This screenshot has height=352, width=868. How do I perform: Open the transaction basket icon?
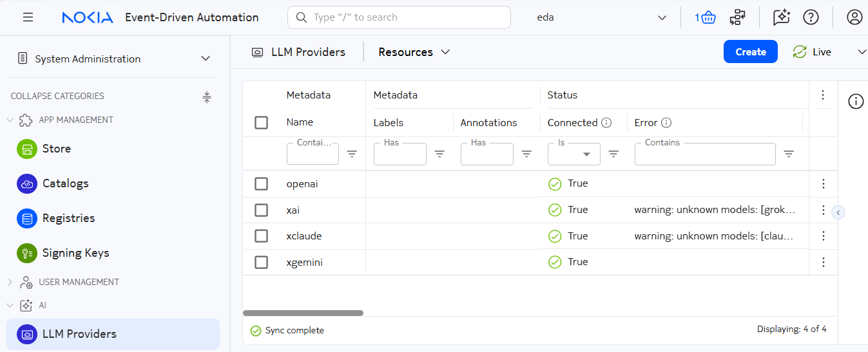click(706, 17)
